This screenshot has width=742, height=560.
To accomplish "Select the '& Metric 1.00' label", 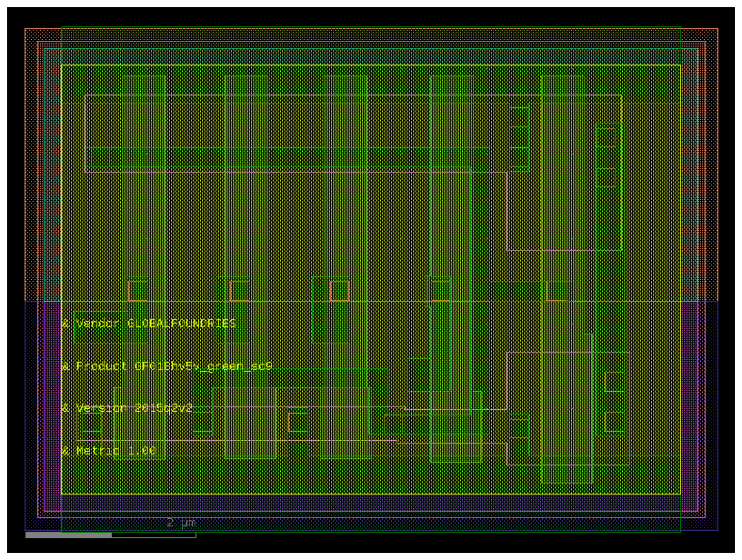I will 109,451.
